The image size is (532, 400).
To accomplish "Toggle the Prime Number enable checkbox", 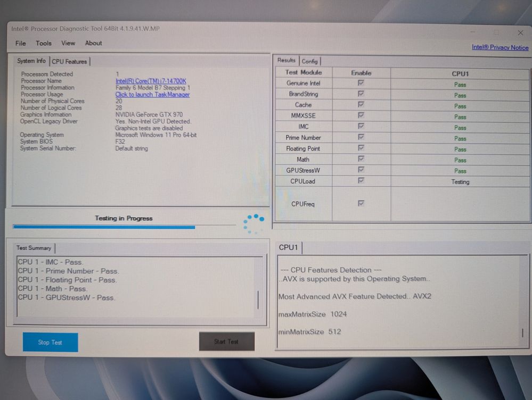I will tap(361, 138).
